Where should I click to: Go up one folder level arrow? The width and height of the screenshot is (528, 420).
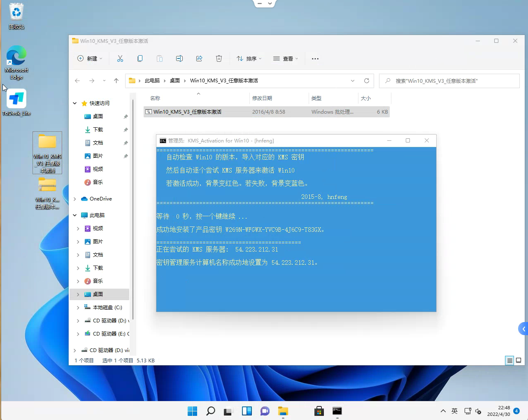coord(116,81)
